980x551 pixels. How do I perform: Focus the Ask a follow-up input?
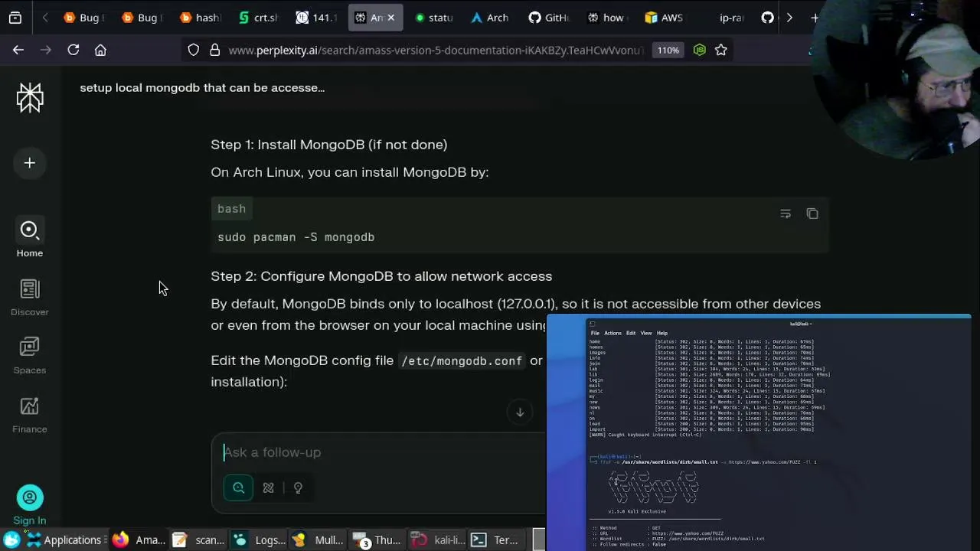(x=379, y=452)
